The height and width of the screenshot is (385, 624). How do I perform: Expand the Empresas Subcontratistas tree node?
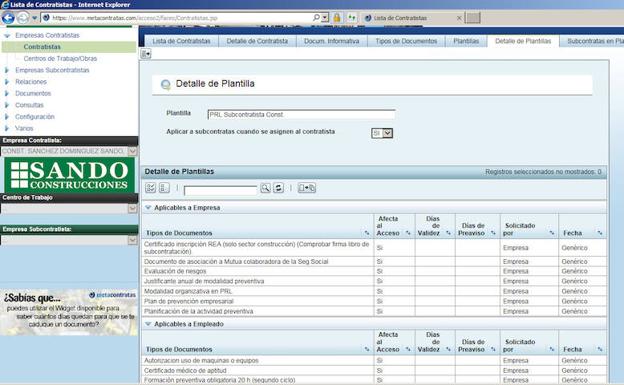tap(7, 70)
